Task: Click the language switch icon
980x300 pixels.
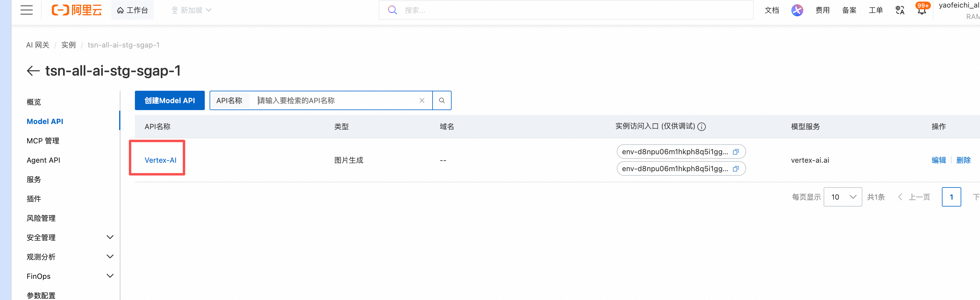Action: (x=900, y=10)
